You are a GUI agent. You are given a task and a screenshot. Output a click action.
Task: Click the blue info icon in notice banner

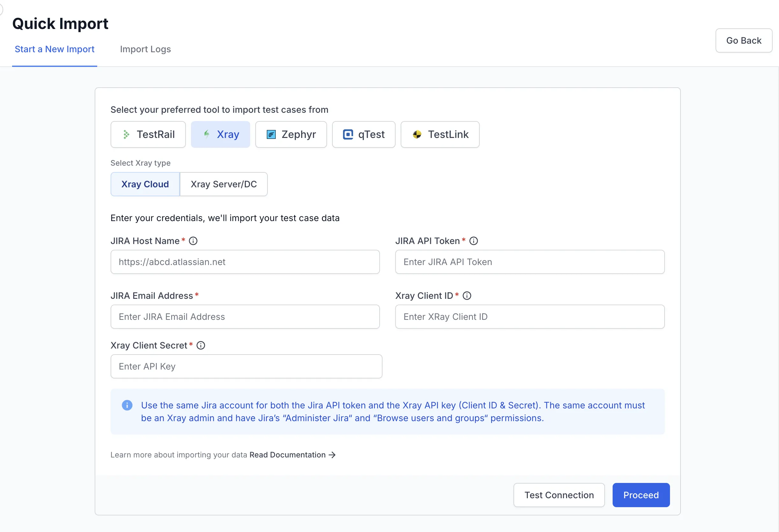pos(127,405)
